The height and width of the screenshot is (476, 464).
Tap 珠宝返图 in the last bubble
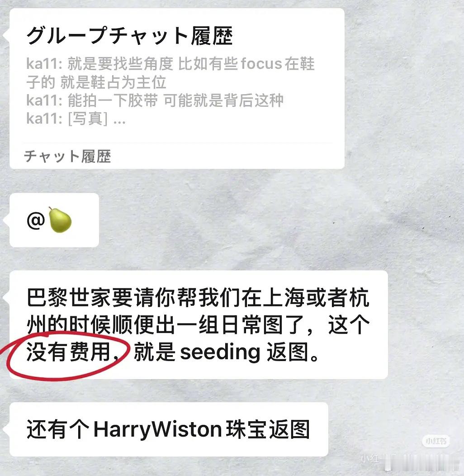pyautogui.click(x=268, y=429)
